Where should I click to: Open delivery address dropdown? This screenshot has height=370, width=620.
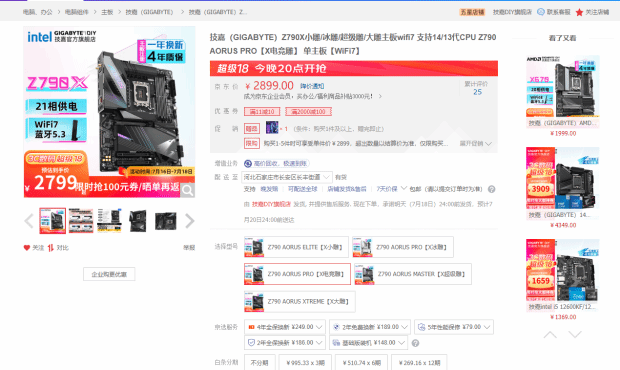pyautogui.click(x=287, y=177)
